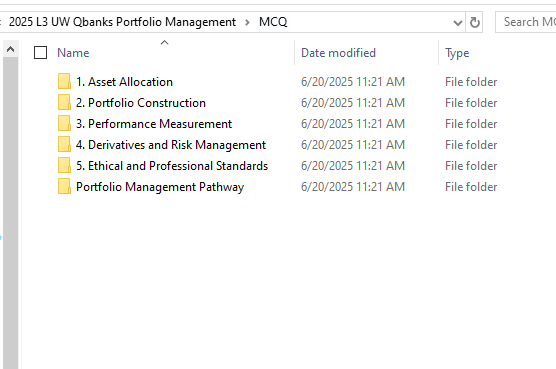Click File folder type of Portfolio Management Pathway
556x369 pixels.
click(471, 187)
